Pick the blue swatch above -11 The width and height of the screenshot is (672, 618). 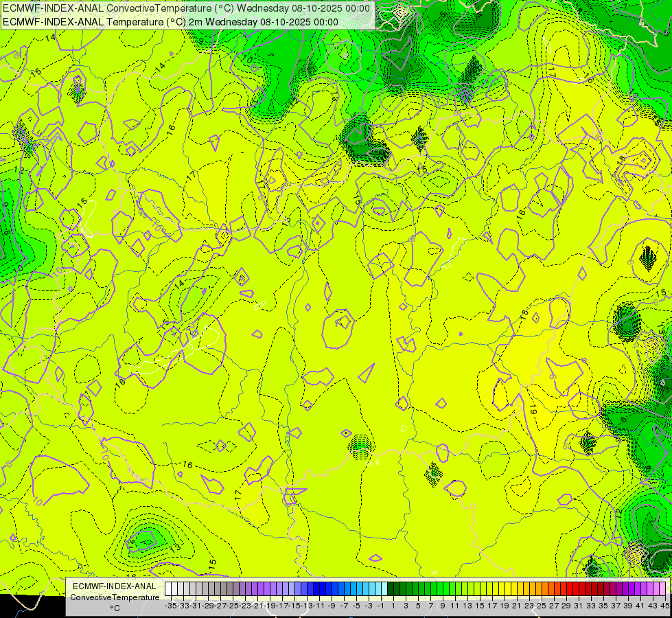coord(316,589)
